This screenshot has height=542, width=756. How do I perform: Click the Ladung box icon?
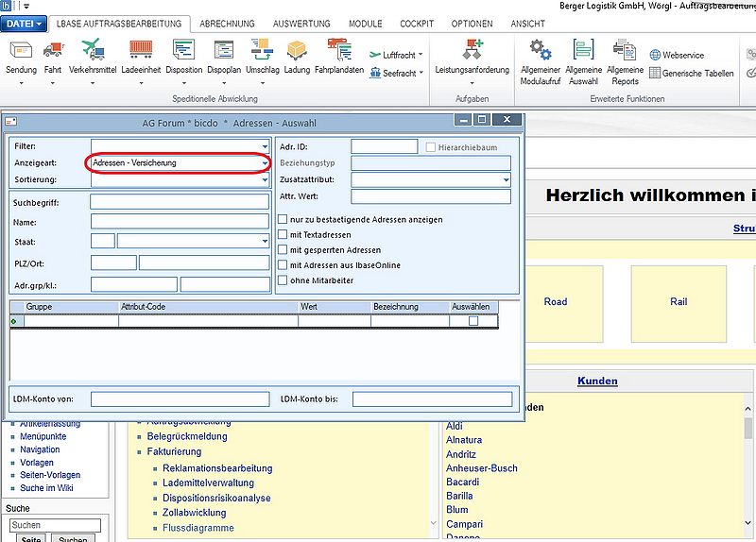[297, 50]
